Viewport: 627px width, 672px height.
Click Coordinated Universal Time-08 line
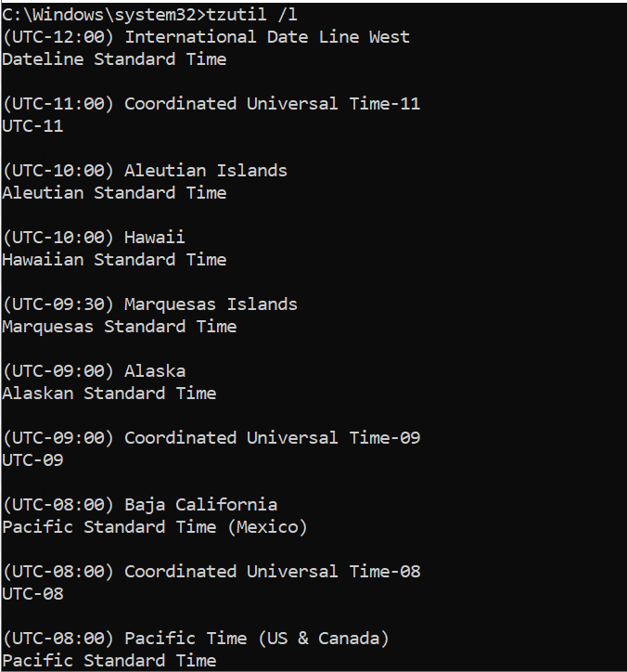[211, 572]
